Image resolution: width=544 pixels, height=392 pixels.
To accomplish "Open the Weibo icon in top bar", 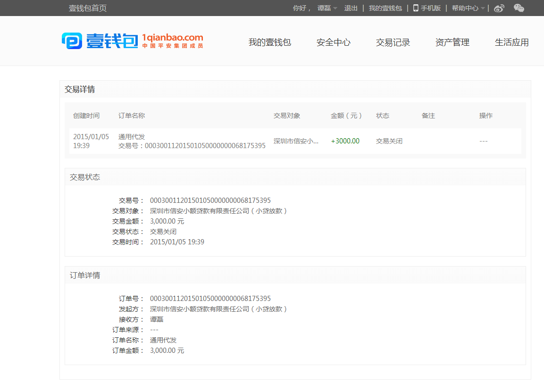I will tap(499, 8).
